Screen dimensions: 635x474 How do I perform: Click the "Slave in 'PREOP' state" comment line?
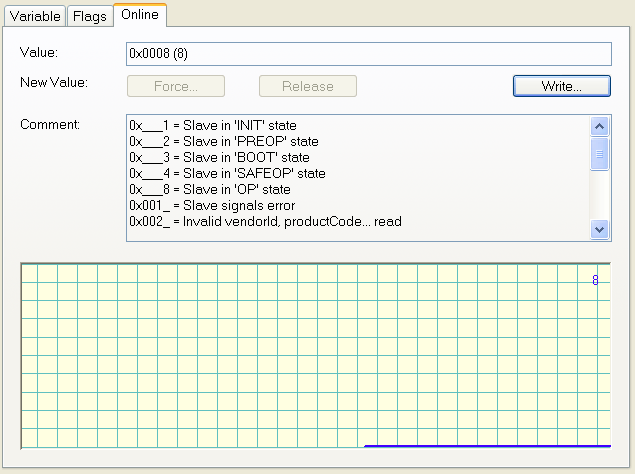pyautogui.click(x=224, y=141)
